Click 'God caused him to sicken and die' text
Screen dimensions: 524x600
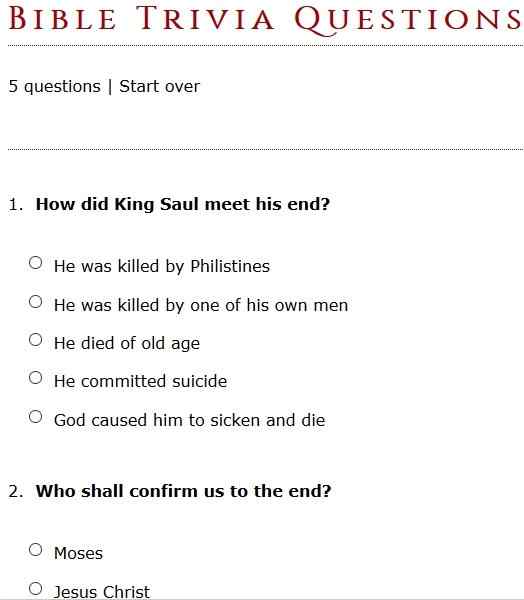coord(189,420)
